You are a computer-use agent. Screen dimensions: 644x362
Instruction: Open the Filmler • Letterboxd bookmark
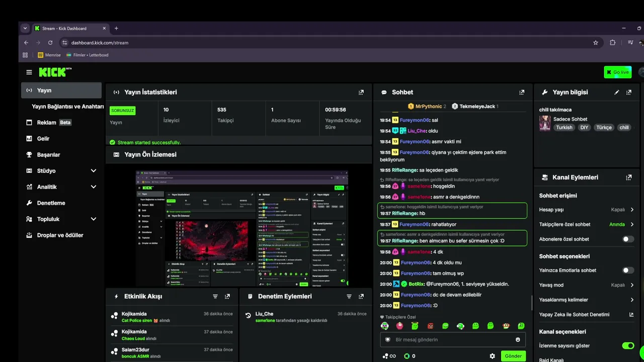point(87,55)
